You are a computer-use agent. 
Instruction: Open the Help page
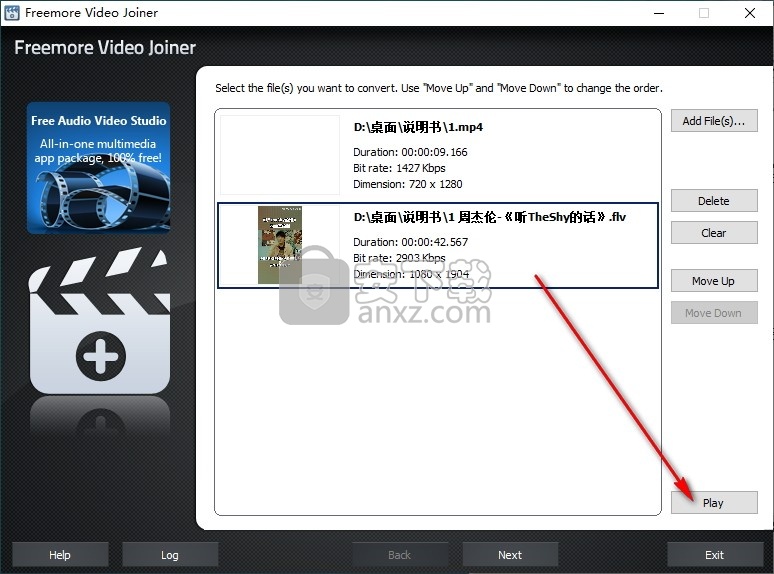[x=60, y=555]
